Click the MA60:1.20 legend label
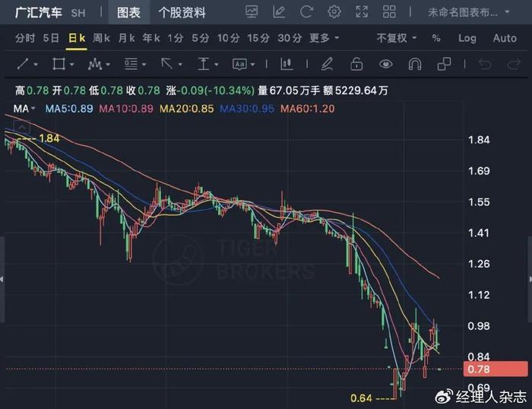Screen dimensions: 532x409 pyautogui.click(x=307, y=109)
